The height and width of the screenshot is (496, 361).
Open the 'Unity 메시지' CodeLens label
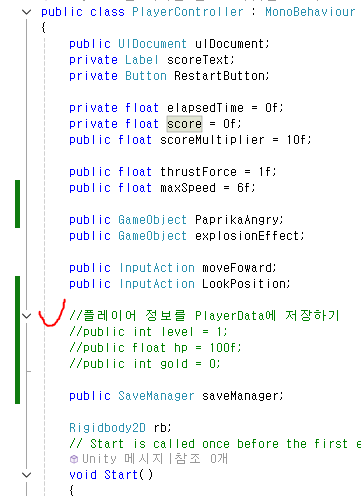tap(122, 459)
